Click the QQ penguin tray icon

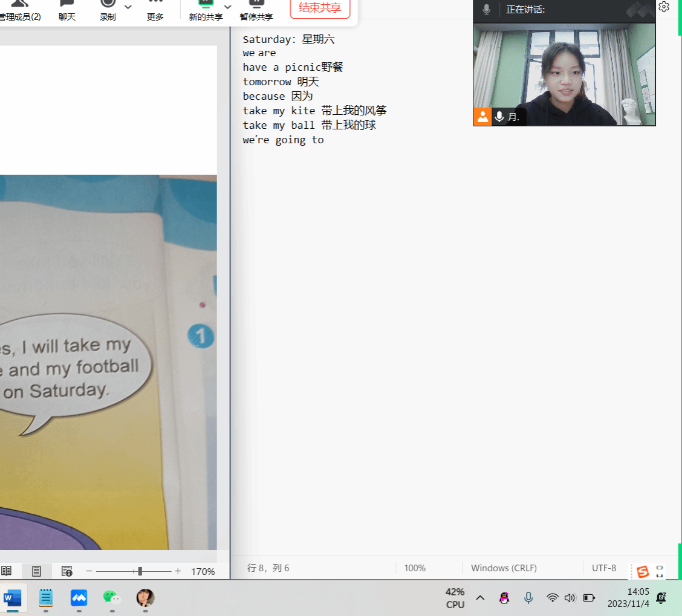tap(504, 598)
